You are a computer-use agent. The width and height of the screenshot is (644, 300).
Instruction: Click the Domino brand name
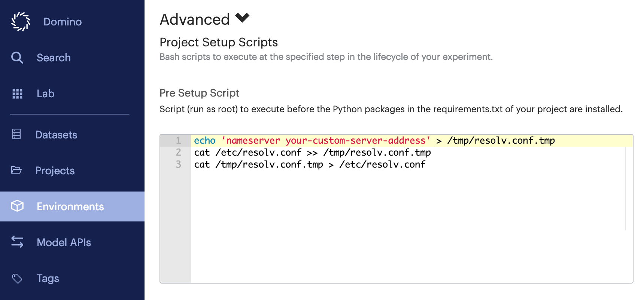point(63,22)
